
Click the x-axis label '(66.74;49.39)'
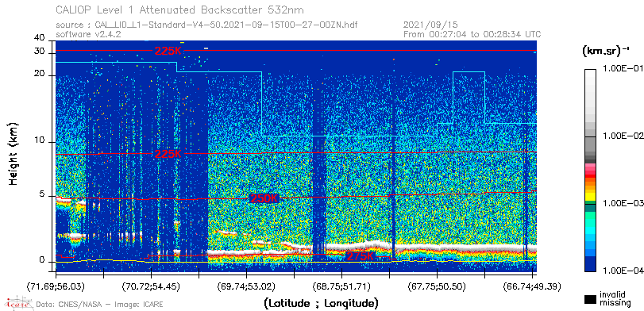(532, 286)
